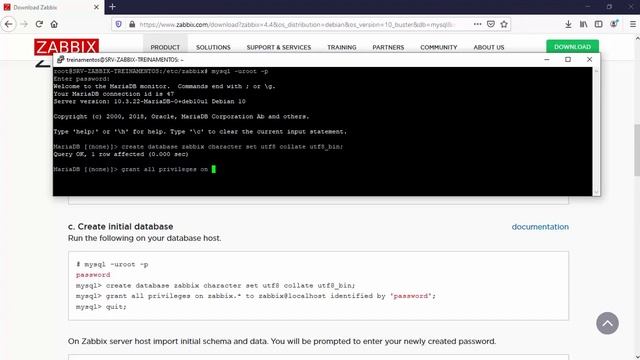The image size is (640, 360).
Task: Open page actions three-dots menu
Action: [477, 24]
